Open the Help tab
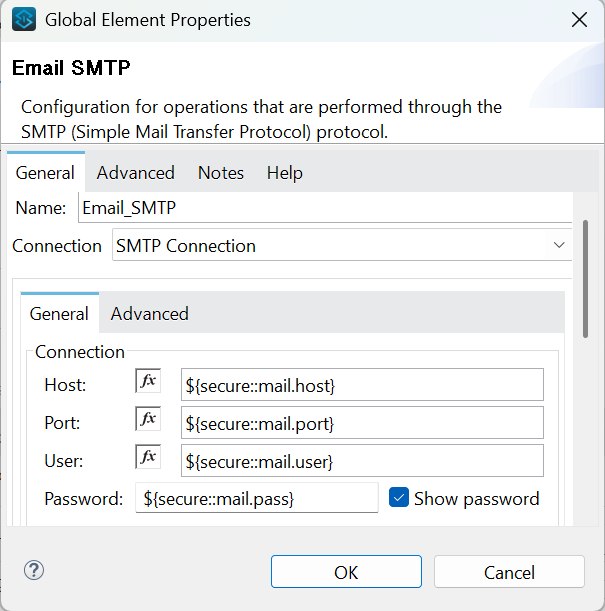The height and width of the screenshot is (611, 605). pyautogui.click(x=284, y=173)
